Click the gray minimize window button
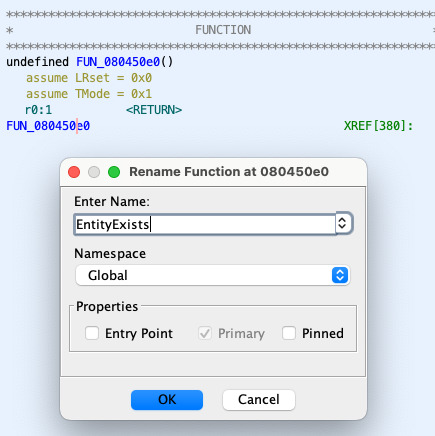435x436 pixels. [x=94, y=172]
